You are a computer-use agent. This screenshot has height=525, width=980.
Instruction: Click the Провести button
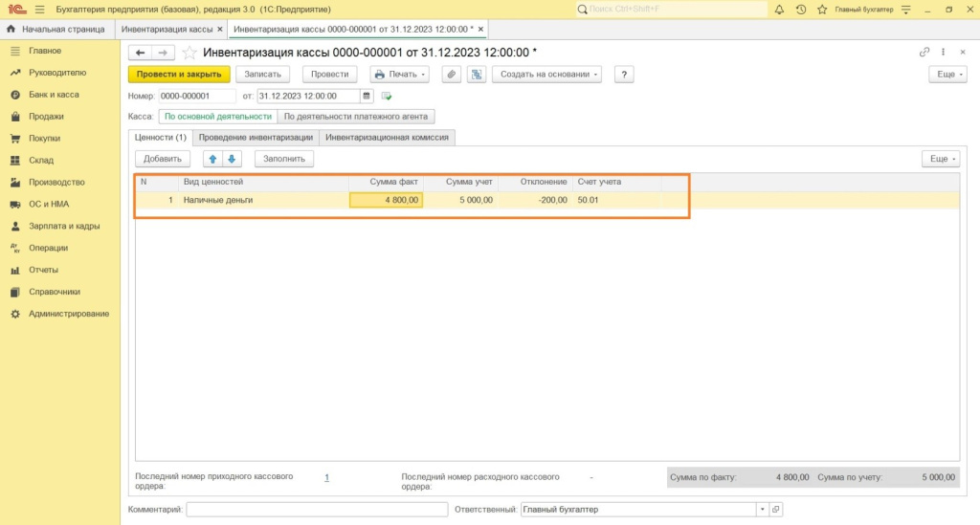(330, 75)
